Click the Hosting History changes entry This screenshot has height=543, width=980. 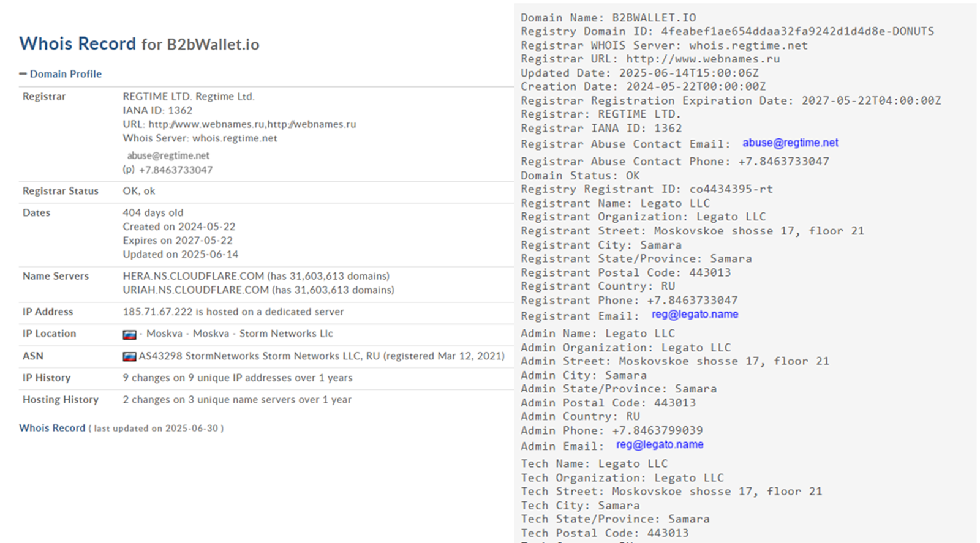(236, 400)
